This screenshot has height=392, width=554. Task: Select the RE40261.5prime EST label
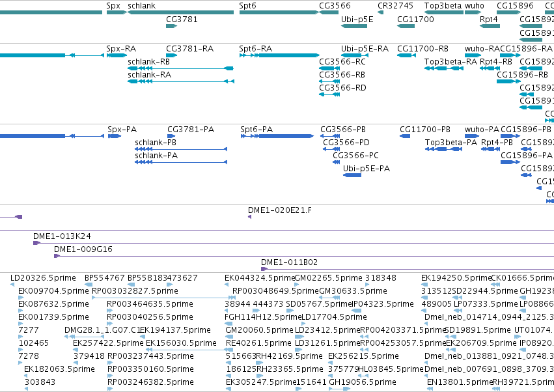(x=258, y=344)
